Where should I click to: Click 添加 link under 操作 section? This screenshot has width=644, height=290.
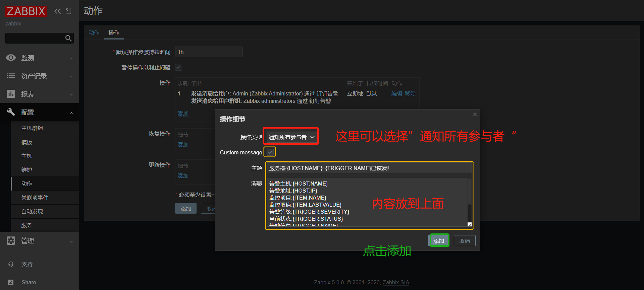(x=183, y=114)
